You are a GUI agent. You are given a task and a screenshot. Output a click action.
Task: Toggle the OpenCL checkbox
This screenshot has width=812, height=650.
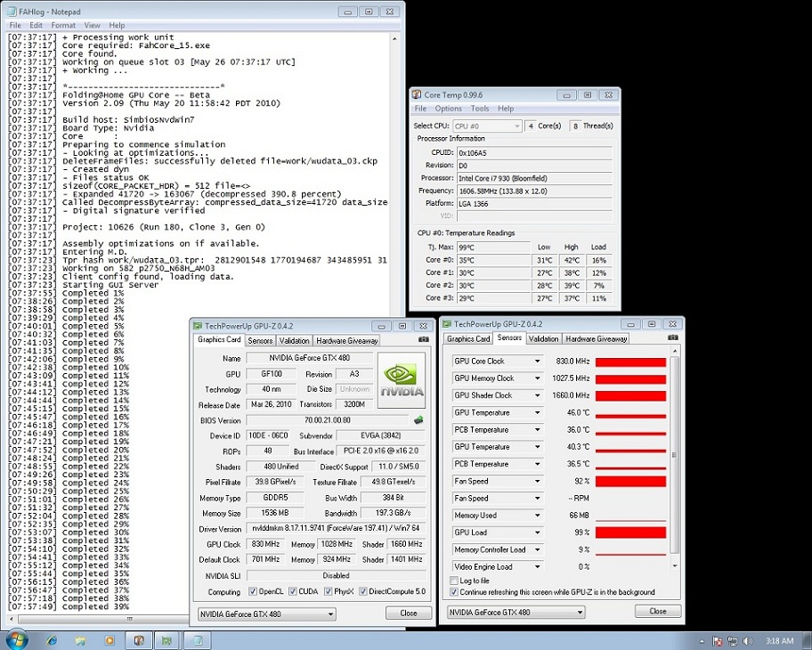252,591
